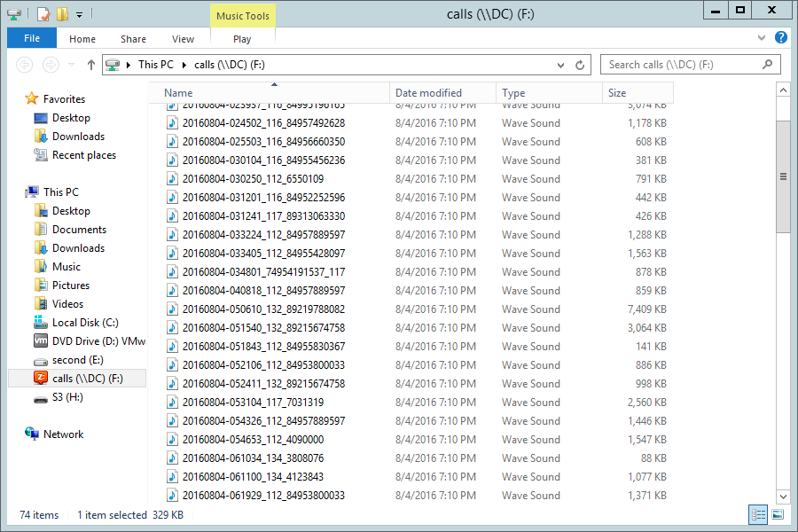798x532 pixels.
Task: Open the address bar history dropdown
Action: point(560,65)
